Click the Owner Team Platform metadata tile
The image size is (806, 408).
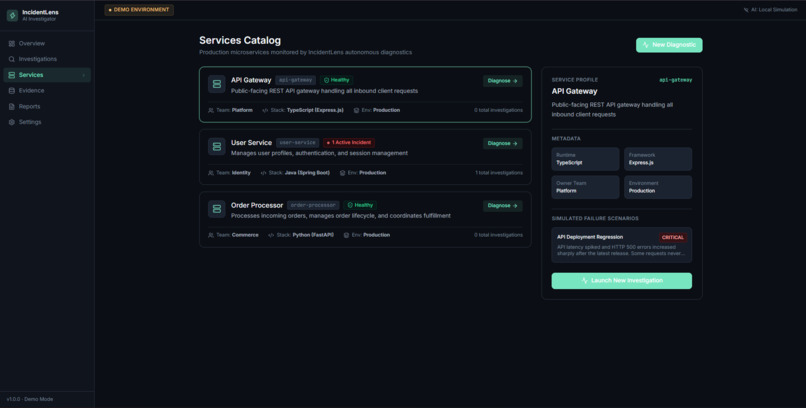tap(585, 187)
